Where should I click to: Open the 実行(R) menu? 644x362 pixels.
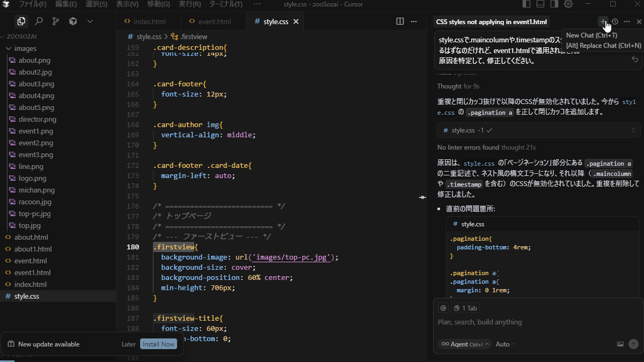[x=189, y=4]
